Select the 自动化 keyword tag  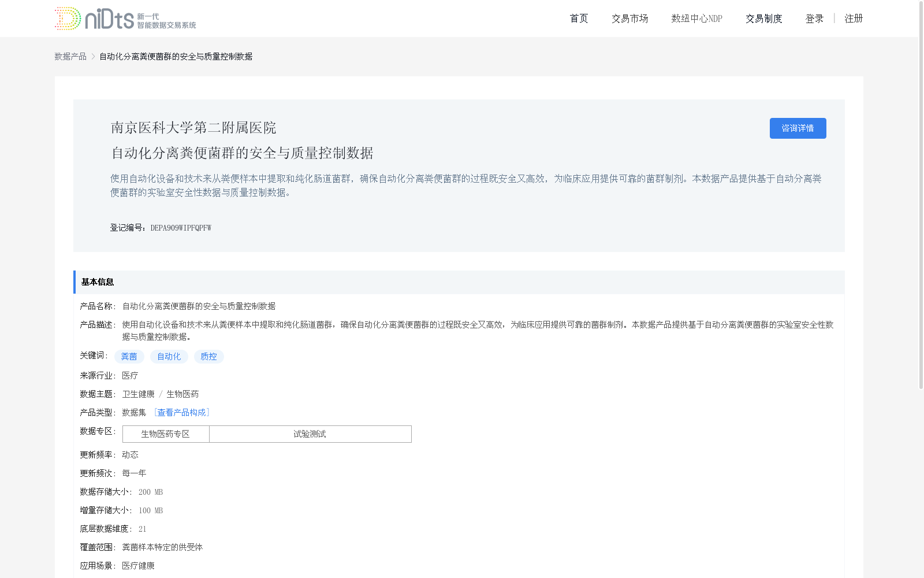[x=169, y=357]
